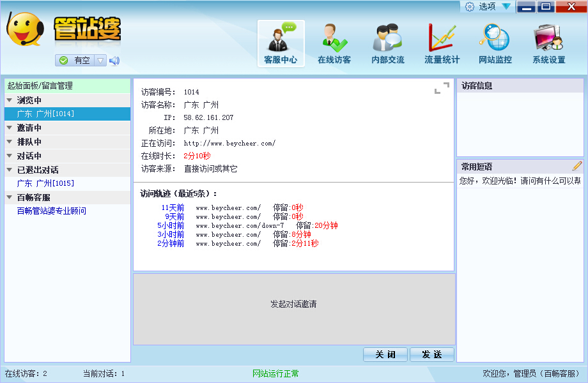Screen dimensions: 588x383
Task: Open the 客服中心 customer service tab
Action: click(281, 44)
